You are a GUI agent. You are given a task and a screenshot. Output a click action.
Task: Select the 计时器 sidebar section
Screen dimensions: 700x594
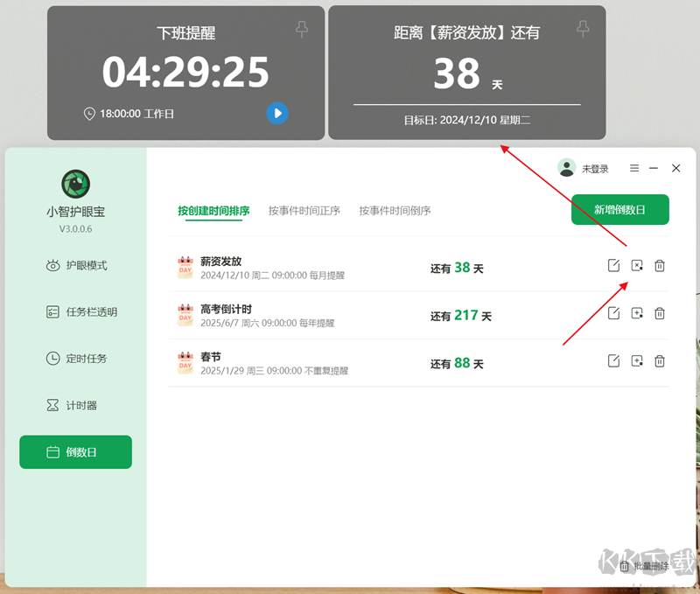click(x=75, y=404)
